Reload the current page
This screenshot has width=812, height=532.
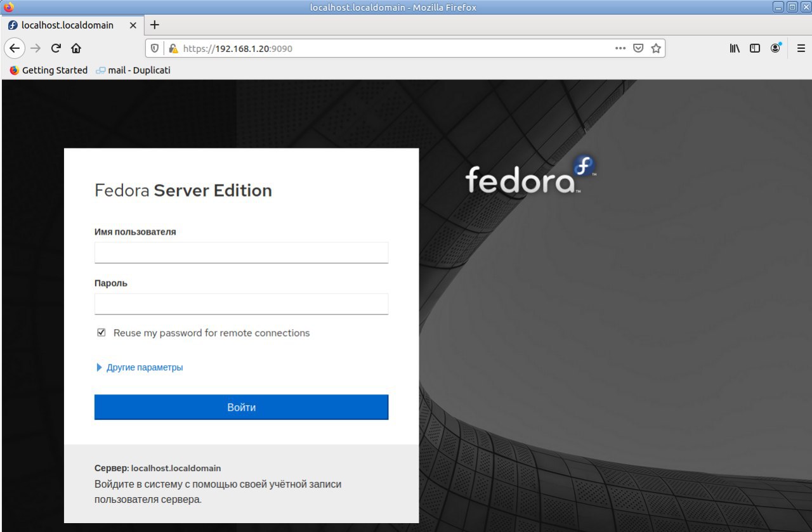[56, 48]
